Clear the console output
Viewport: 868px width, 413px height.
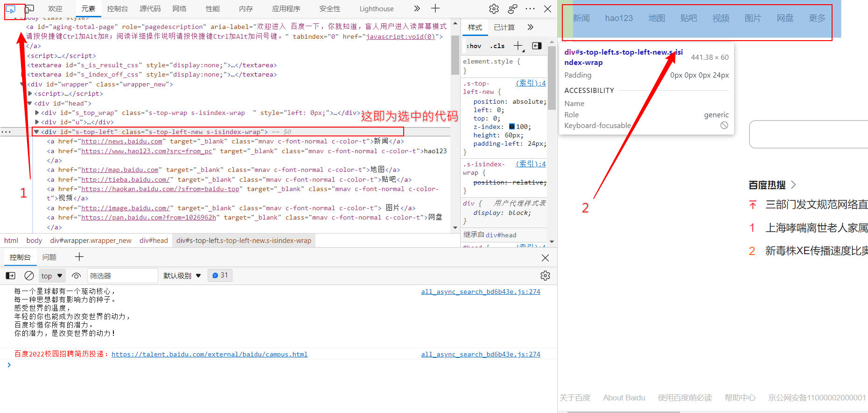pyautogui.click(x=29, y=276)
